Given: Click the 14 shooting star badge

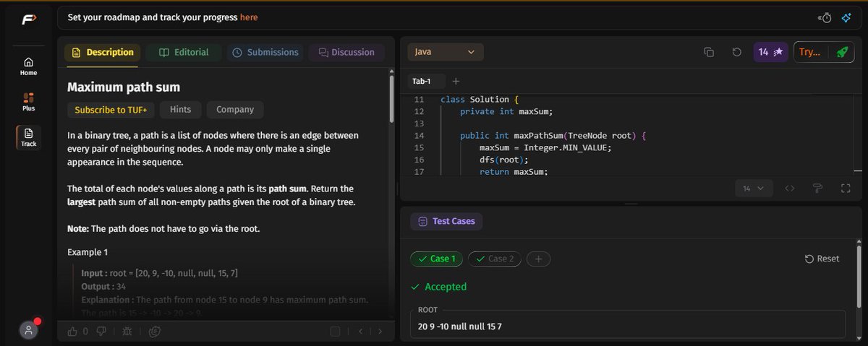Looking at the screenshot, I should (770, 52).
